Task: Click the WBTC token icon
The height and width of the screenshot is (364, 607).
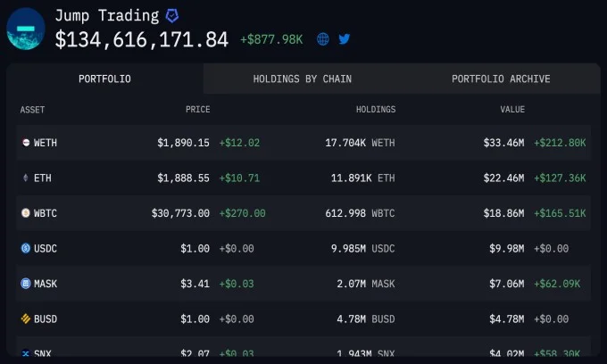Action: pyautogui.click(x=25, y=213)
